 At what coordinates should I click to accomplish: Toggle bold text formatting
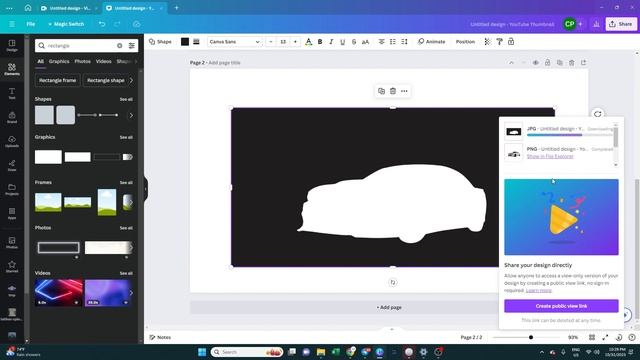click(x=320, y=42)
